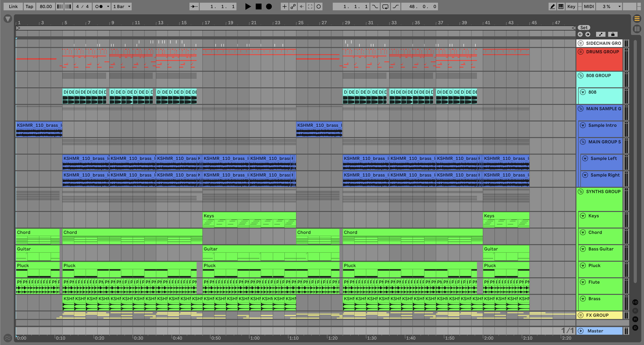Open the 1 Bar quantization dropdown
The width and height of the screenshot is (644, 345).
click(122, 6)
